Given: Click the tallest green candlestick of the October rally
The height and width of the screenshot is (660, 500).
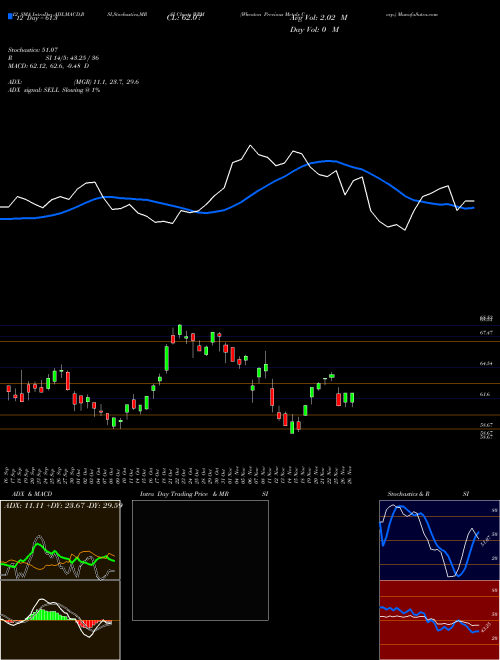Looking at the screenshot, I should pos(167,359).
